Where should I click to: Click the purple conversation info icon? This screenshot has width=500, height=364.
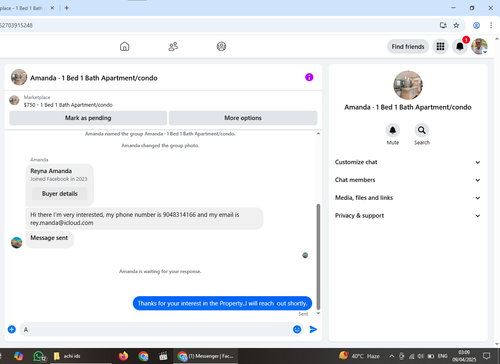[x=309, y=77]
